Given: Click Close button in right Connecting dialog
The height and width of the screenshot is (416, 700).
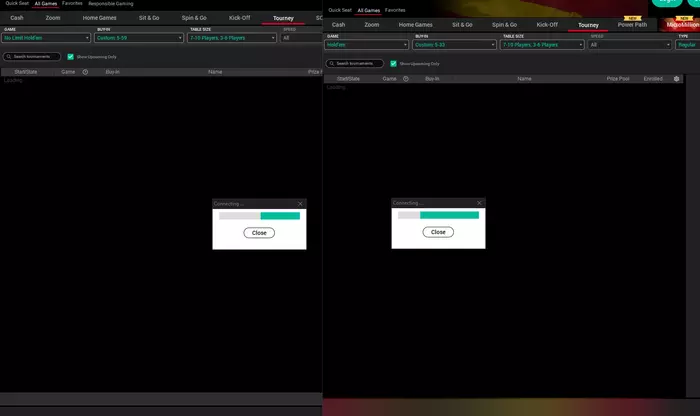Looking at the screenshot, I should click(x=438, y=232).
